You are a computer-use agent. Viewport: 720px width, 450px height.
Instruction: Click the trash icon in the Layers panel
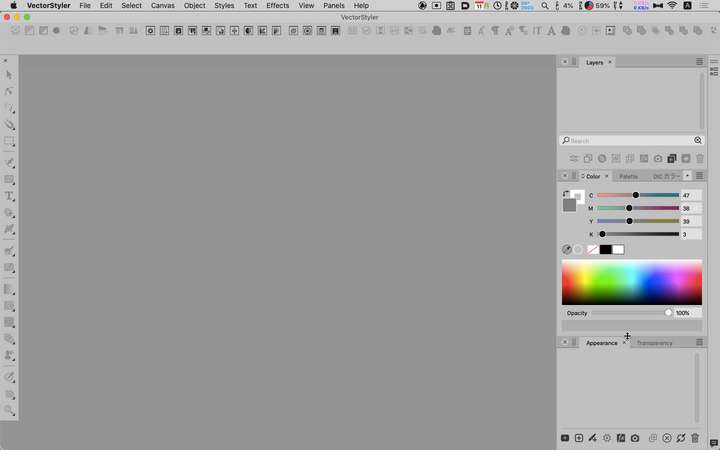pyautogui.click(x=700, y=159)
